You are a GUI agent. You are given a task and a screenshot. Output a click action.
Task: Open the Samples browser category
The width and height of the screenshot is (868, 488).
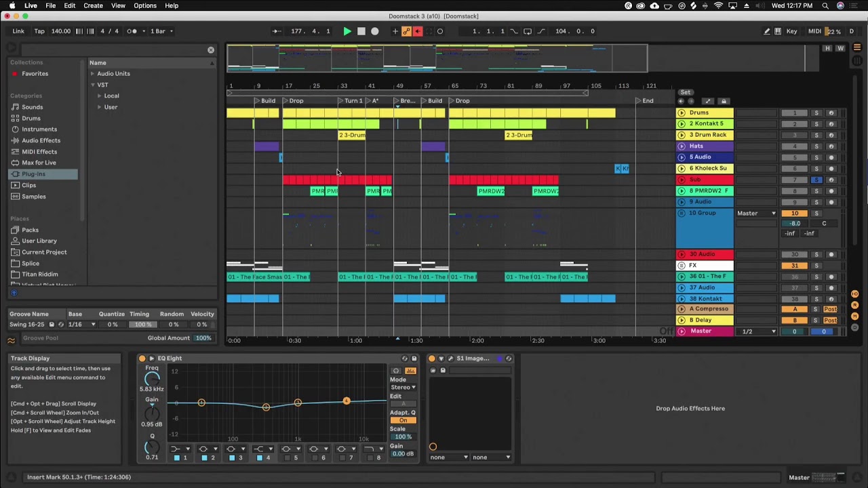click(x=33, y=197)
